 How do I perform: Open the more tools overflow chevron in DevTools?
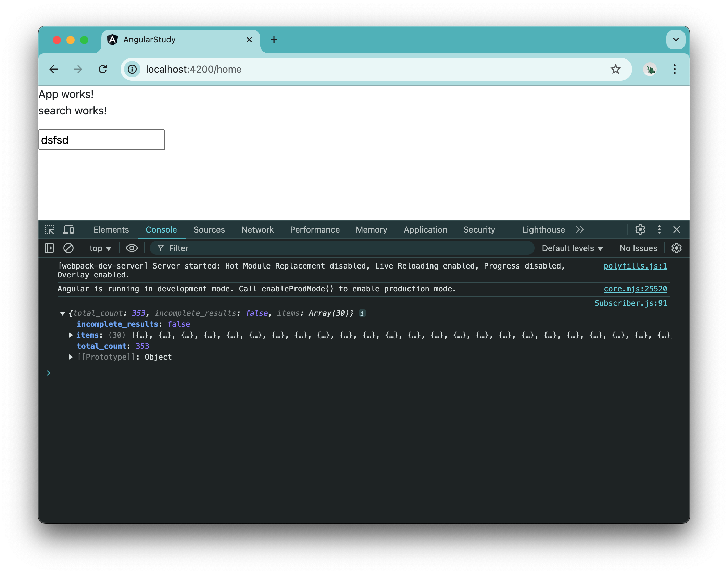pos(580,229)
